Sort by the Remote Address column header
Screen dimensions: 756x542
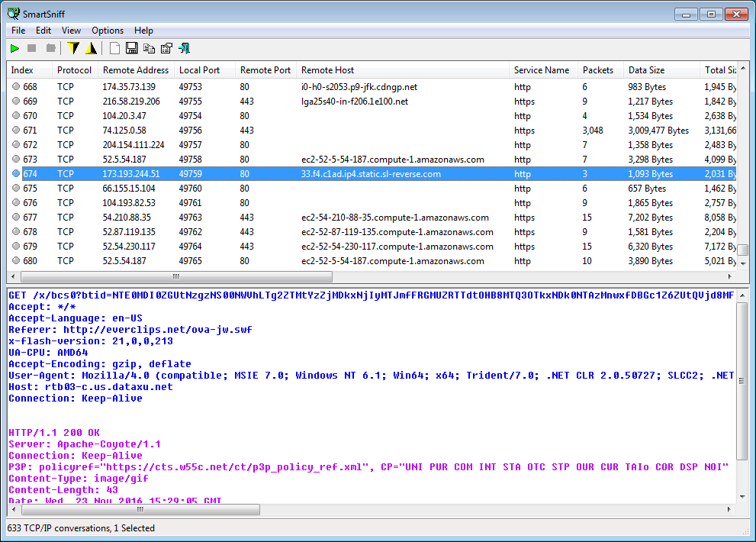pyautogui.click(x=134, y=70)
